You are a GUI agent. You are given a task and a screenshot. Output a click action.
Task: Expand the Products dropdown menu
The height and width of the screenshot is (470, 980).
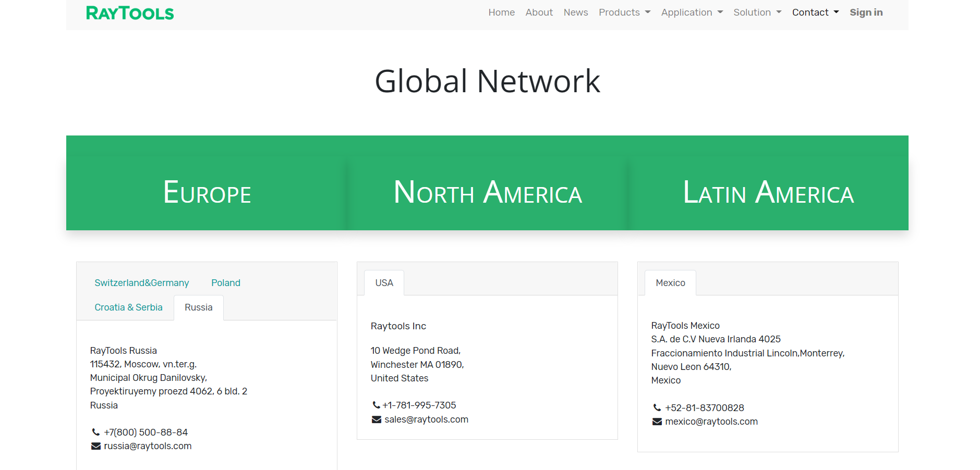point(625,13)
